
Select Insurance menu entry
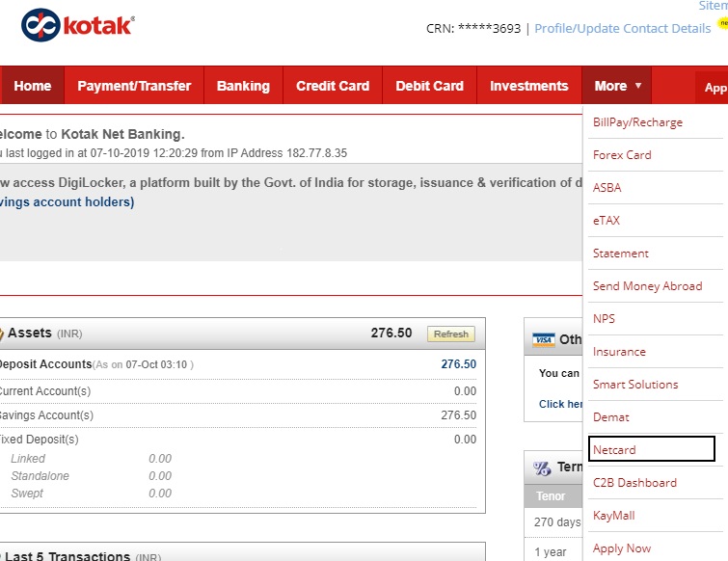click(619, 352)
